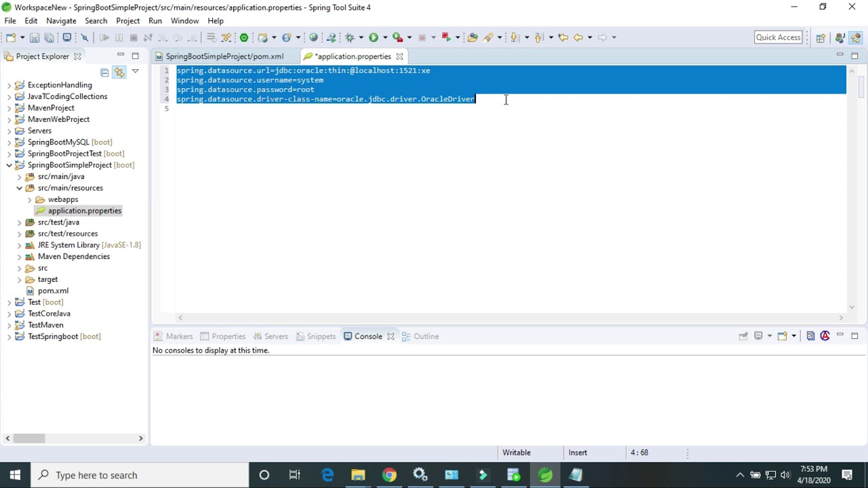Click the Open Type folder icon
Image resolution: width=868 pixels, height=488 pixels.
[473, 37]
